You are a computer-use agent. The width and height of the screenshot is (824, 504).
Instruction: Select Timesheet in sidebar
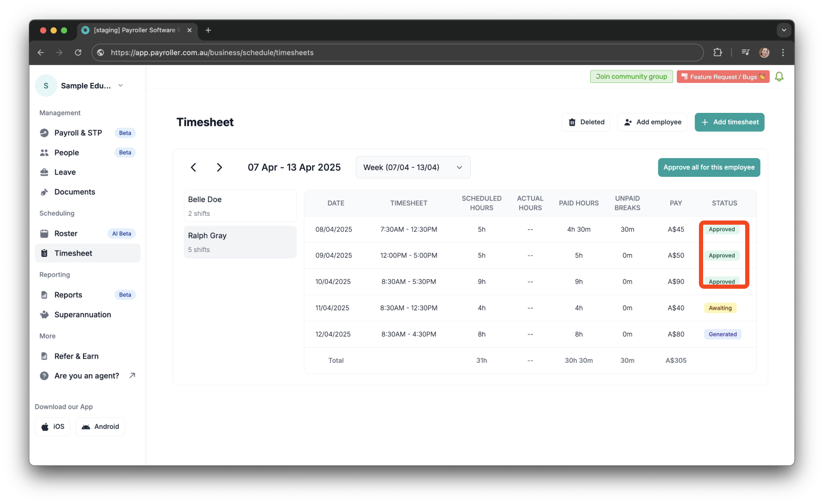pyautogui.click(x=87, y=253)
